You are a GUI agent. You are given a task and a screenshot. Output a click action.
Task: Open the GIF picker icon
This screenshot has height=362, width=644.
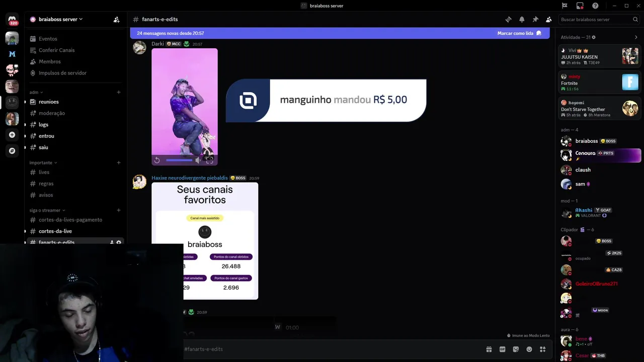click(x=502, y=349)
